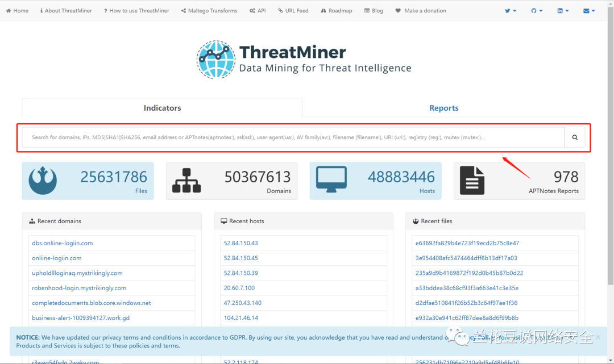Dismiss the GDPR notice banner

click(x=598, y=337)
